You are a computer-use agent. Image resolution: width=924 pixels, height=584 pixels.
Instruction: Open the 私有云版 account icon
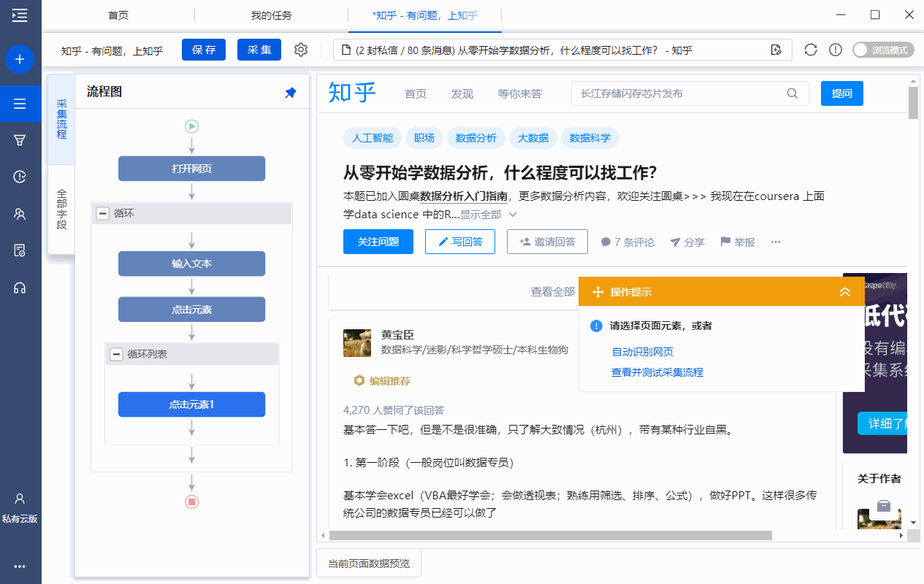point(20,508)
